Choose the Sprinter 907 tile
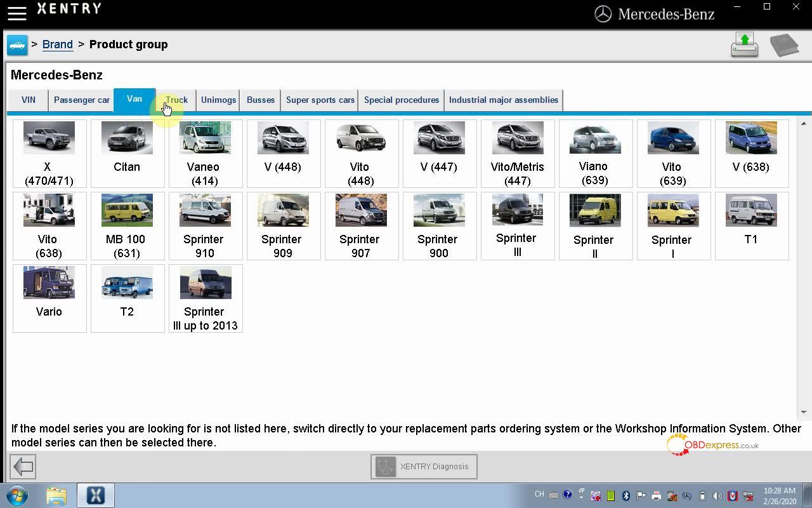 362,226
